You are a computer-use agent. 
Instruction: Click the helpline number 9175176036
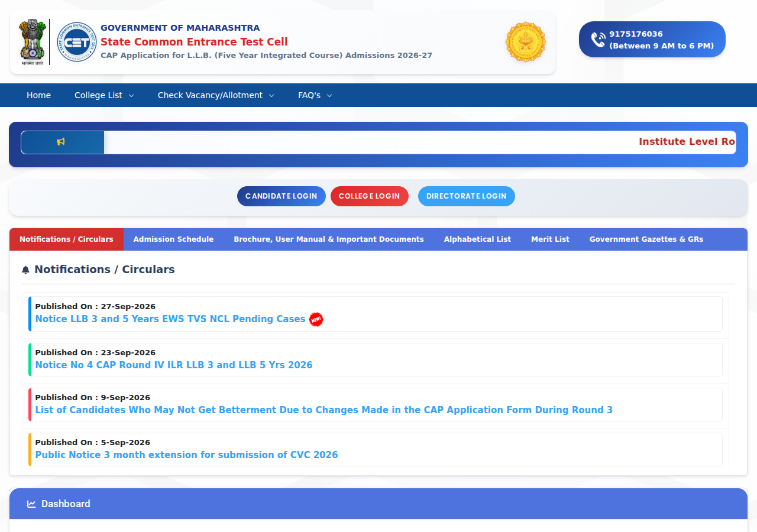[x=636, y=34]
